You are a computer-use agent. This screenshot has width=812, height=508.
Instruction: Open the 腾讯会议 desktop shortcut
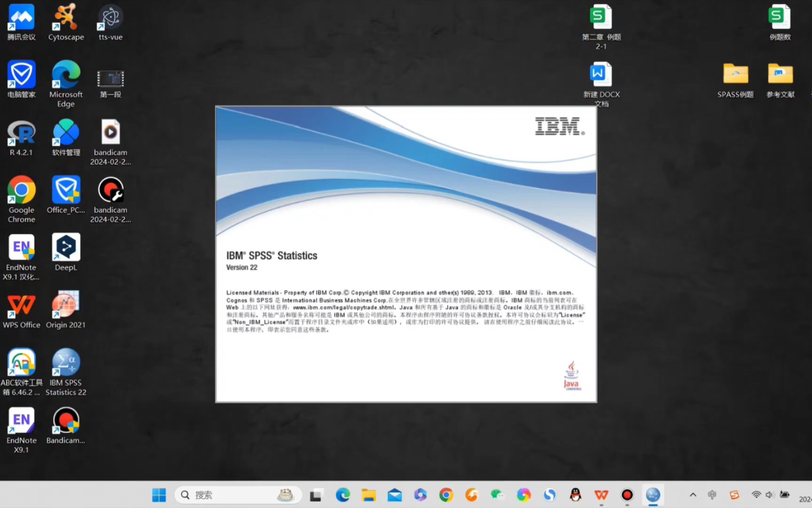(x=22, y=23)
